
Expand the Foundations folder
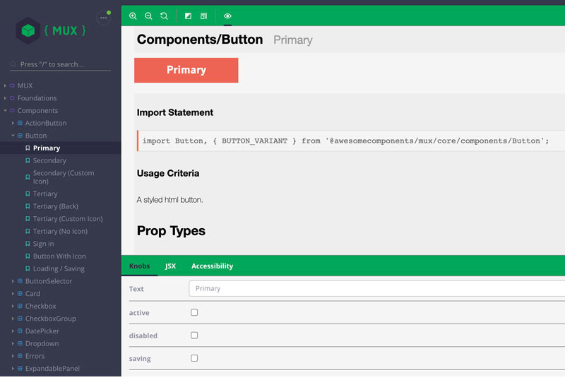(37, 98)
